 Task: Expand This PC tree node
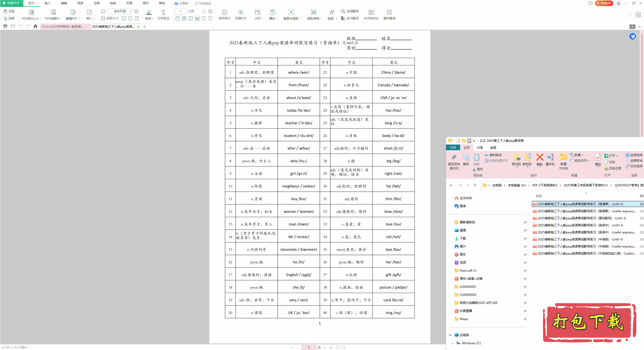click(x=450, y=335)
